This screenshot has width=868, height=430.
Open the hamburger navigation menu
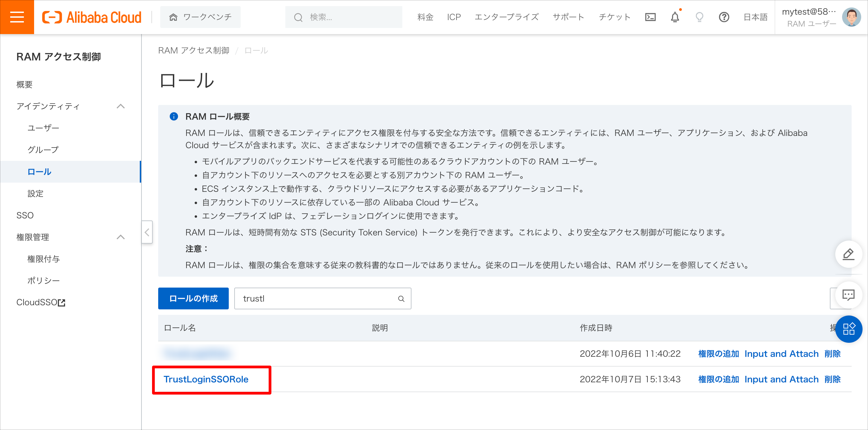[17, 17]
